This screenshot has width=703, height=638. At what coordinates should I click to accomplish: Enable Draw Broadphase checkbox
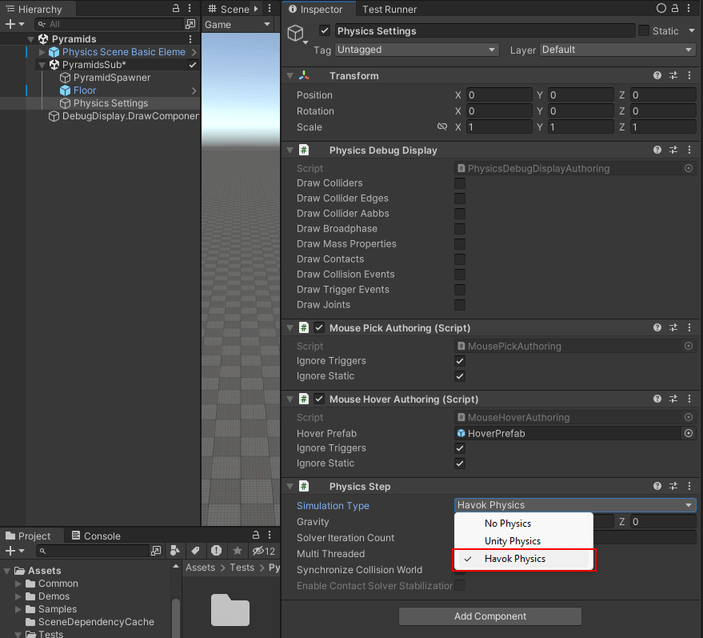[x=460, y=229]
